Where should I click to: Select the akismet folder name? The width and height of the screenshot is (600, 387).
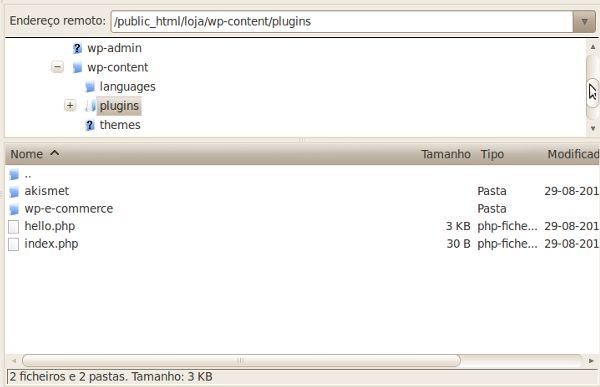click(x=47, y=191)
